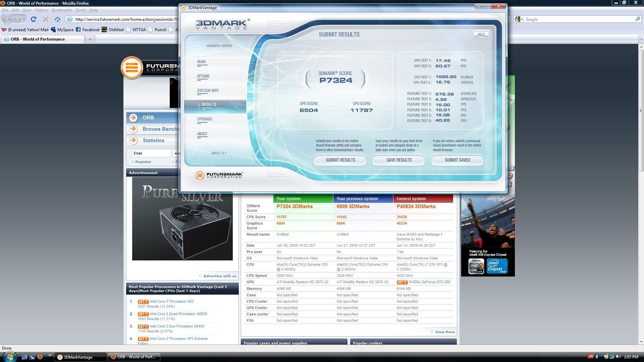Click GET IT badge beside Q6600
Screen dimensions: 644x362
143,314
